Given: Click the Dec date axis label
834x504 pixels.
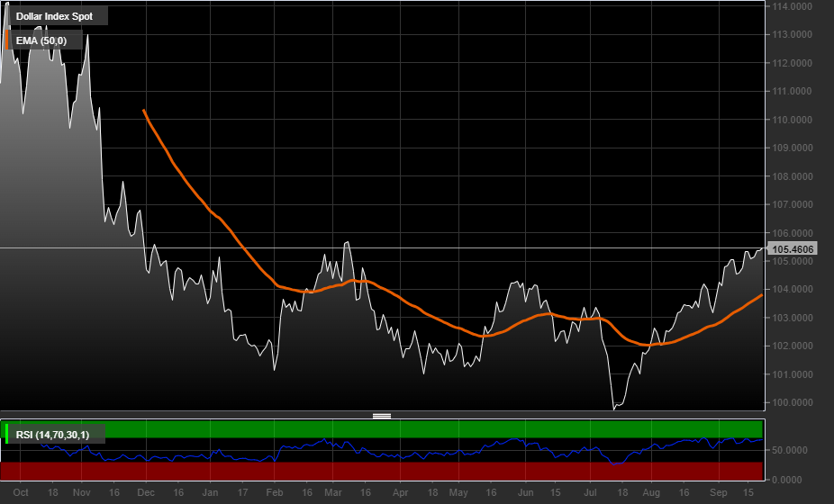Looking at the screenshot, I should point(146,492).
